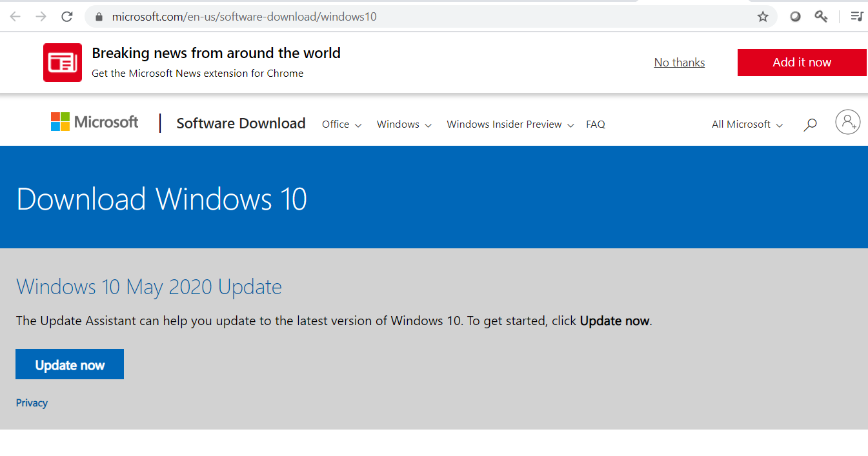Image resolution: width=868 pixels, height=456 pixels.
Task: Click the Software Download heading link
Action: (x=241, y=124)
